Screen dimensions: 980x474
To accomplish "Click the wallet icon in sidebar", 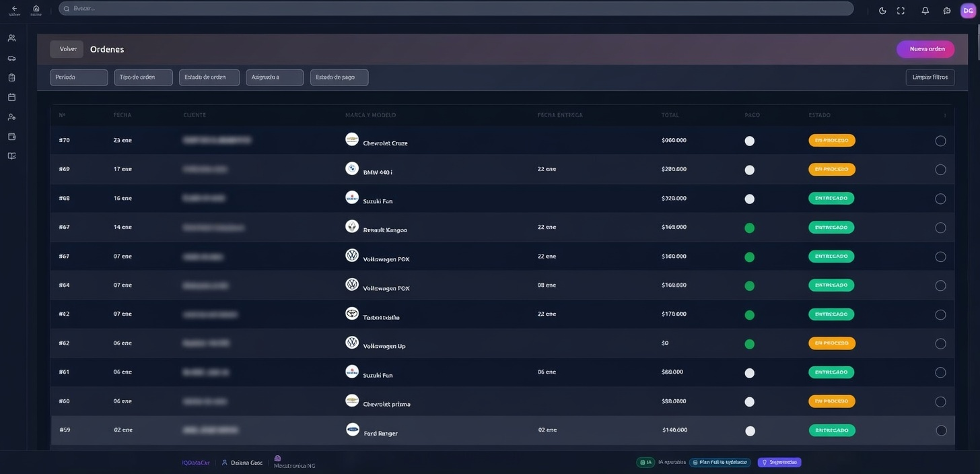I will (11, 137).
